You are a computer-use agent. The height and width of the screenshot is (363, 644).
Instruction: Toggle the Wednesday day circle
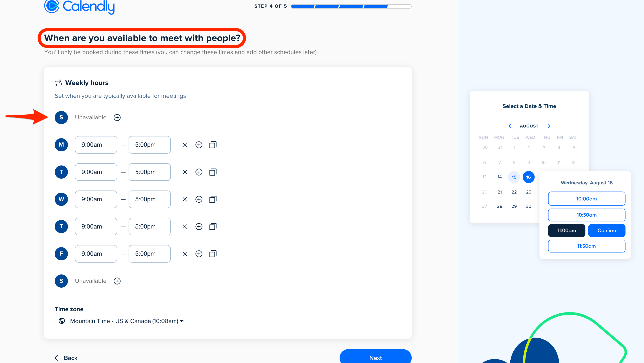coord(61,199)
